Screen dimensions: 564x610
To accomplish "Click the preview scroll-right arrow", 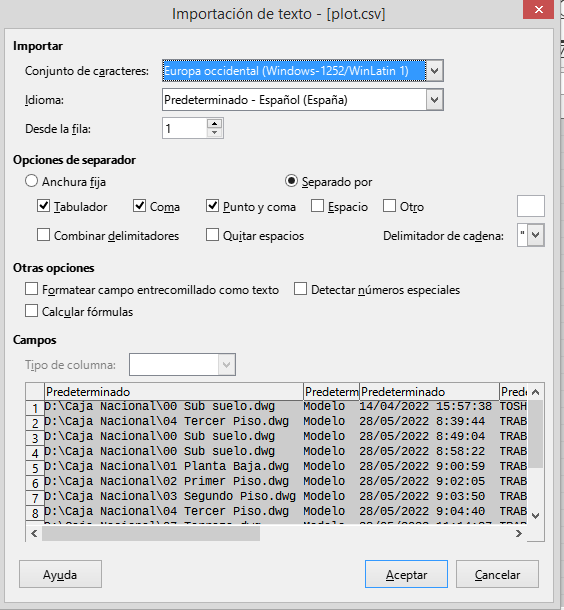I will pyautogui.click(x=519, y=534).
